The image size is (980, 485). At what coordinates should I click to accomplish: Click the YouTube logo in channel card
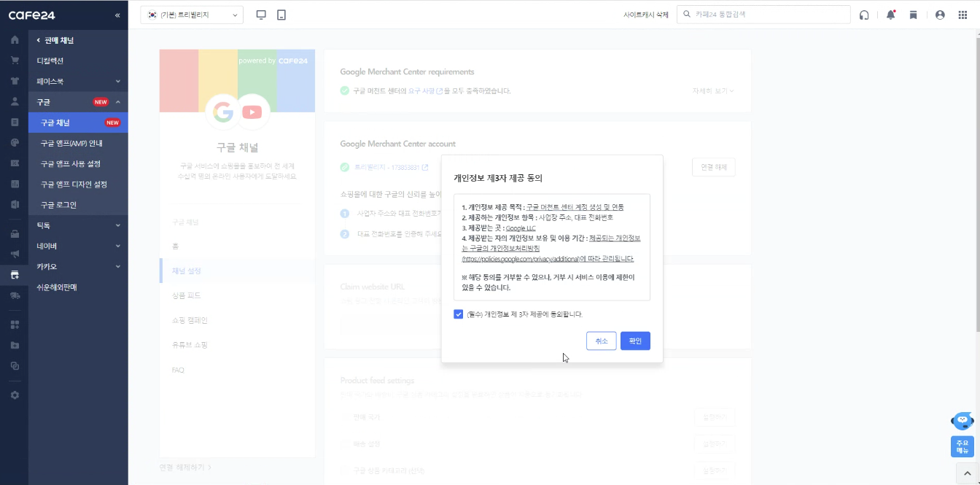pos(252,112)
